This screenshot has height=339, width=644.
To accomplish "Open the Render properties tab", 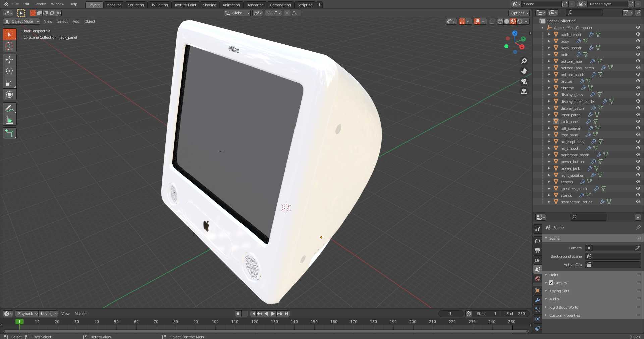I will pos(538,241).
